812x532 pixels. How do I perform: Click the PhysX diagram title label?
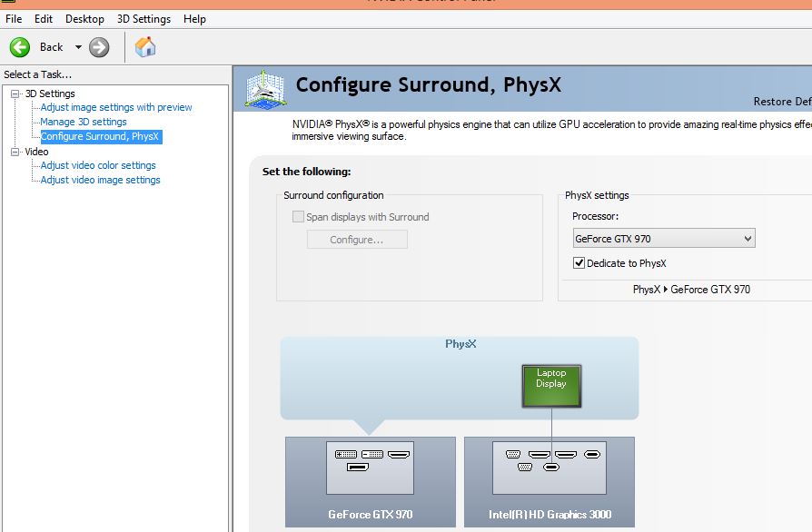click(x=460, y=344)
